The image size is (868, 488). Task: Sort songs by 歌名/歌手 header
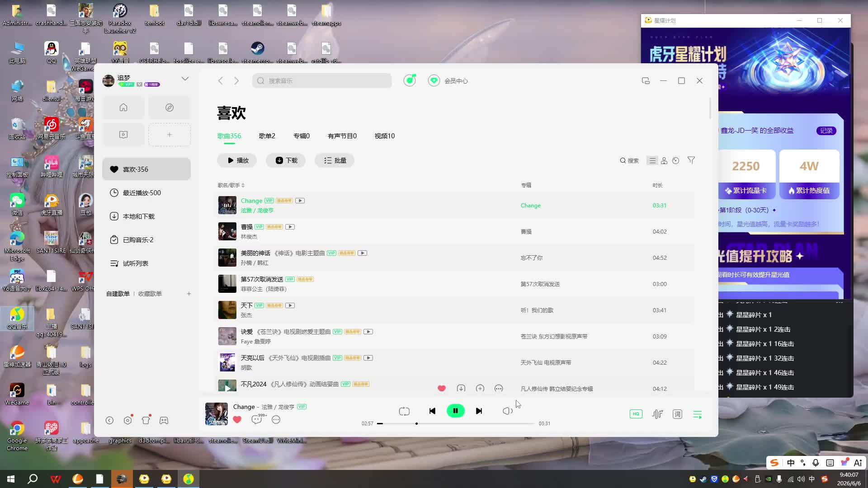[x=231, y=185]
